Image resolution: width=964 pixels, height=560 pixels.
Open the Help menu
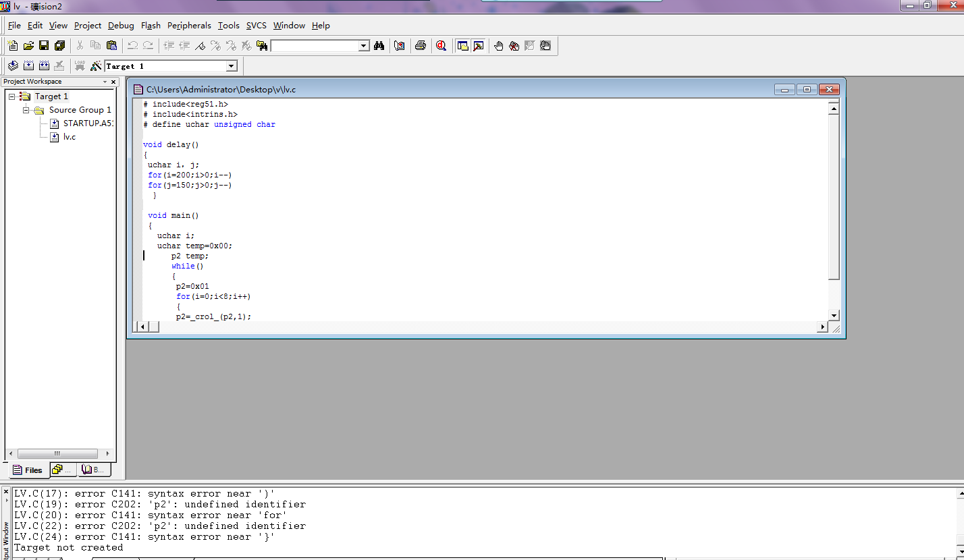pyautogui.click(x=321, y=25)
